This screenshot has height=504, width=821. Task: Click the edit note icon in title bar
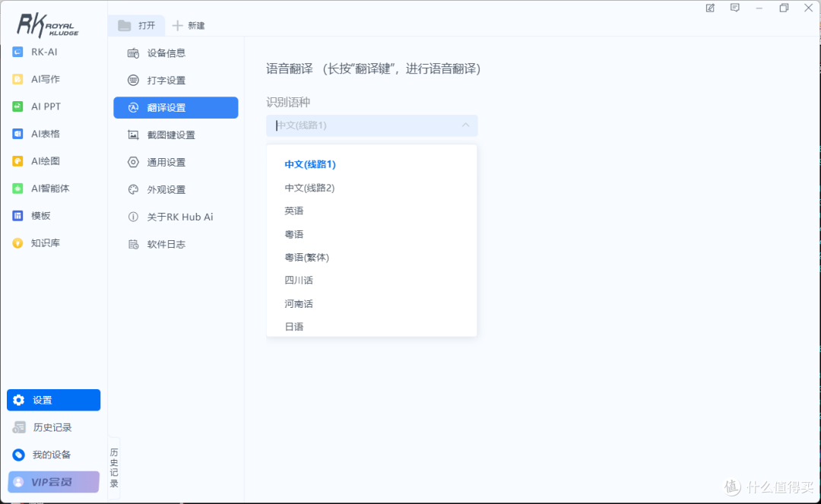(x=710, y=8)
